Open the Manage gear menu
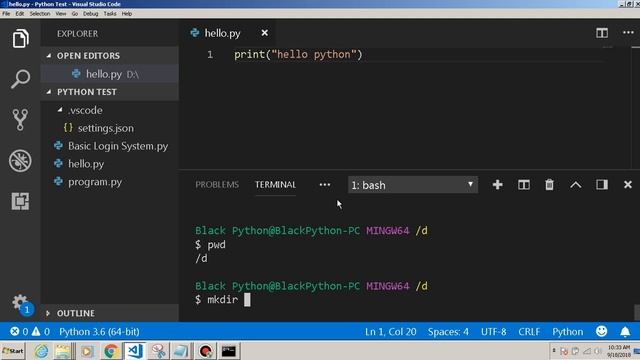 point(20,304)
